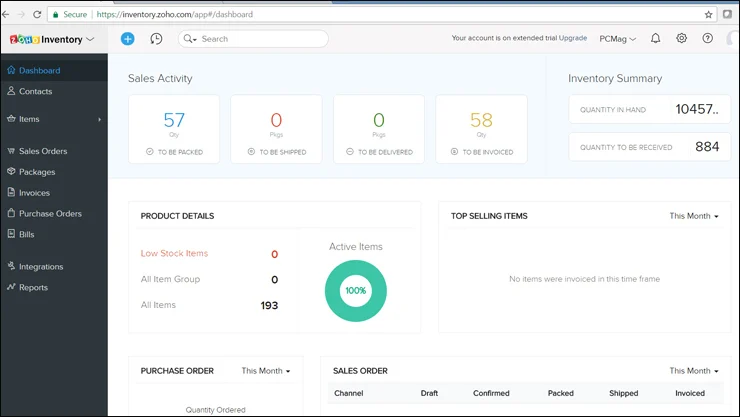Open the help question mark icon
Viewport: 740px width, 417px height.
pyautogui.click(x=707, y=38)
